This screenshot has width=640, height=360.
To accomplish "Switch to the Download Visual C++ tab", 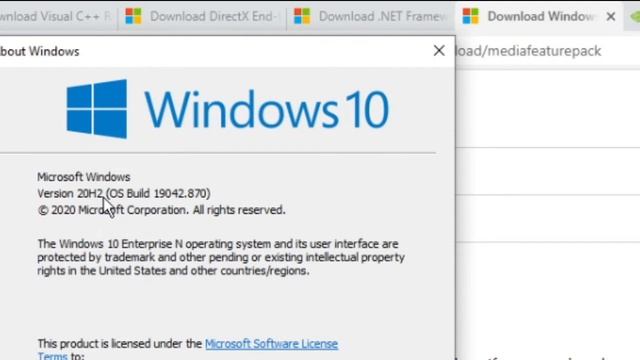I will click(57, 16).
